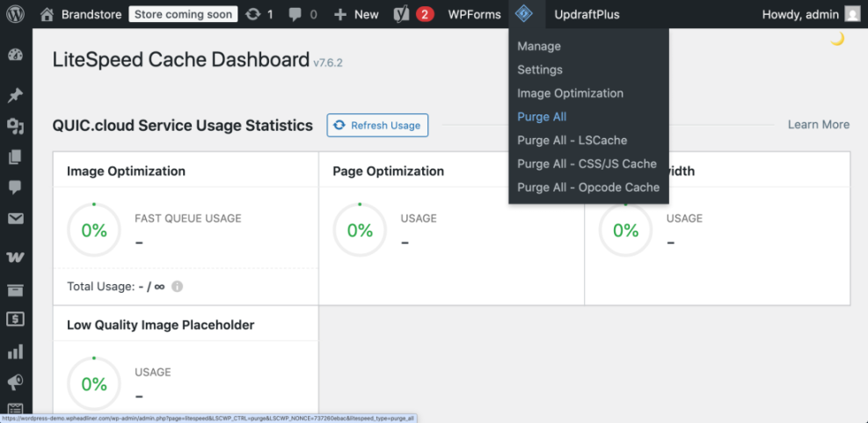The height and width of the screenshot is (423, 868).
Task: Open the Comments sidebar icon
Action: coord(16,187)
